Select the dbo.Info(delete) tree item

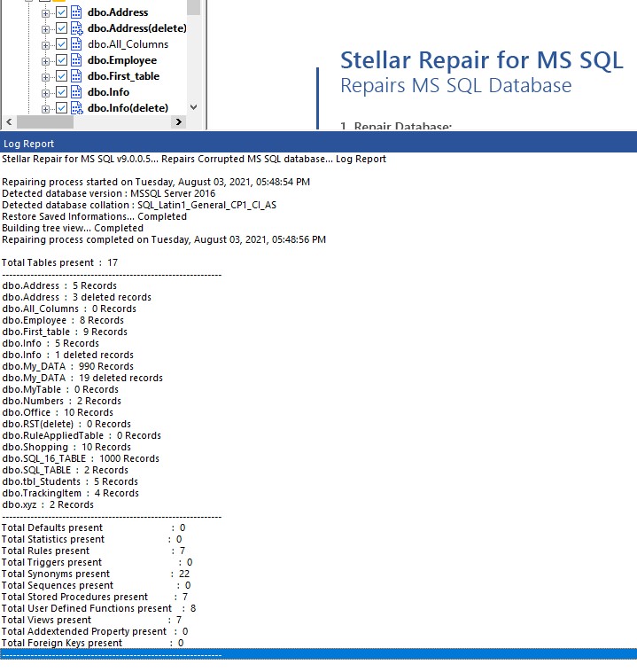[x=128, y=108]
